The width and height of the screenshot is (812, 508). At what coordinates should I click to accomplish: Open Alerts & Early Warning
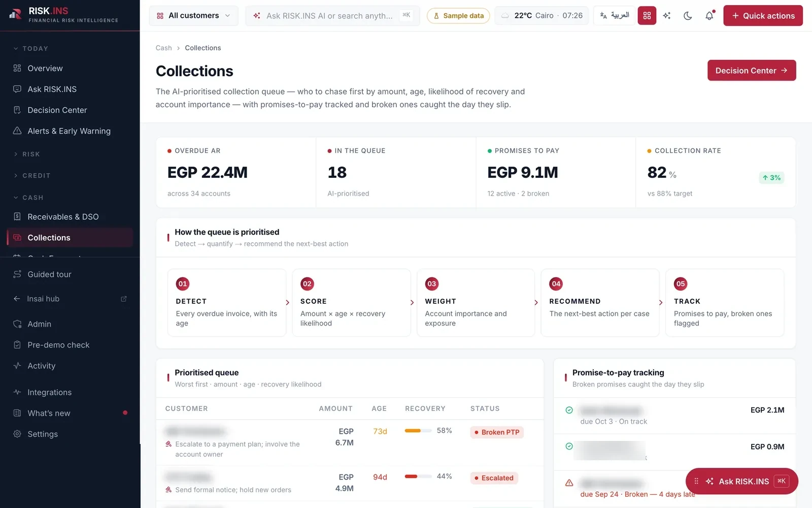(70, 131)
